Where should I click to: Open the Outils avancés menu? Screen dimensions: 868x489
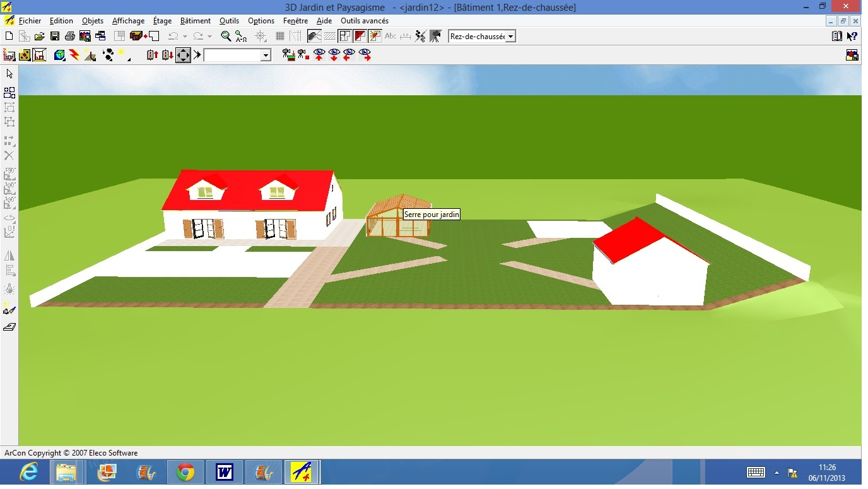click(364, 21)
